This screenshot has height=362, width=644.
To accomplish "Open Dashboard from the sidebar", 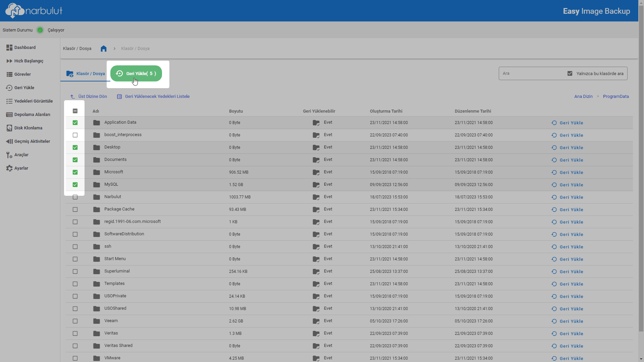I will pos(25,48).
